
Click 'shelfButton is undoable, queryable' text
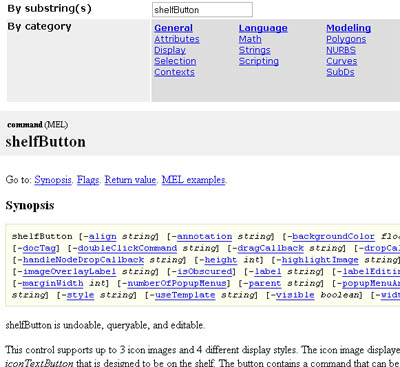tap(105, 325)
